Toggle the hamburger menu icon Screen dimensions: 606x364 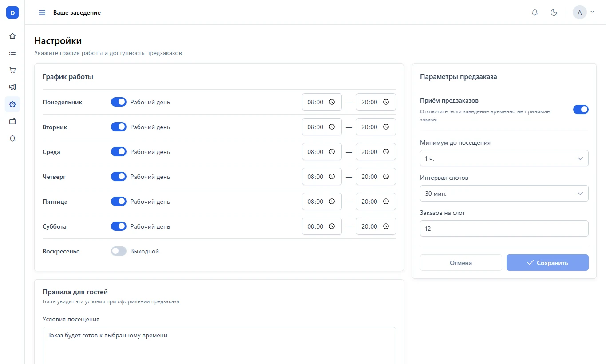pos(42,12)
